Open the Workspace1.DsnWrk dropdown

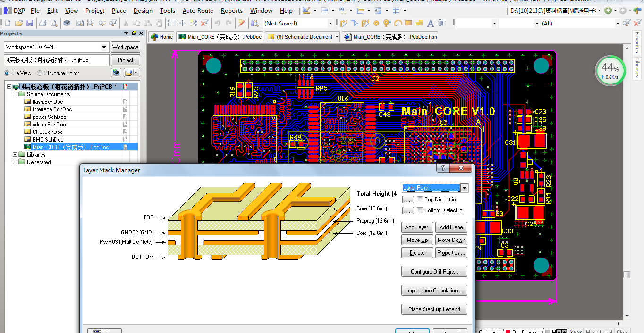point(104,47)
